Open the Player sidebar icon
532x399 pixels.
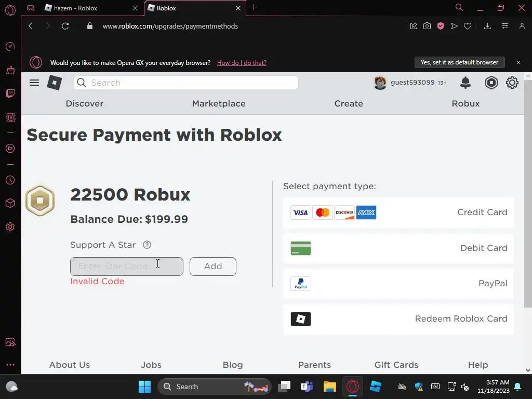(x=10, y=148)
